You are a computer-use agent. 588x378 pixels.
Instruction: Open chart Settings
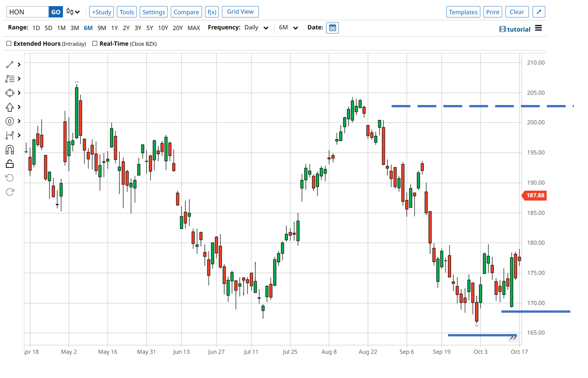[154, 12]
